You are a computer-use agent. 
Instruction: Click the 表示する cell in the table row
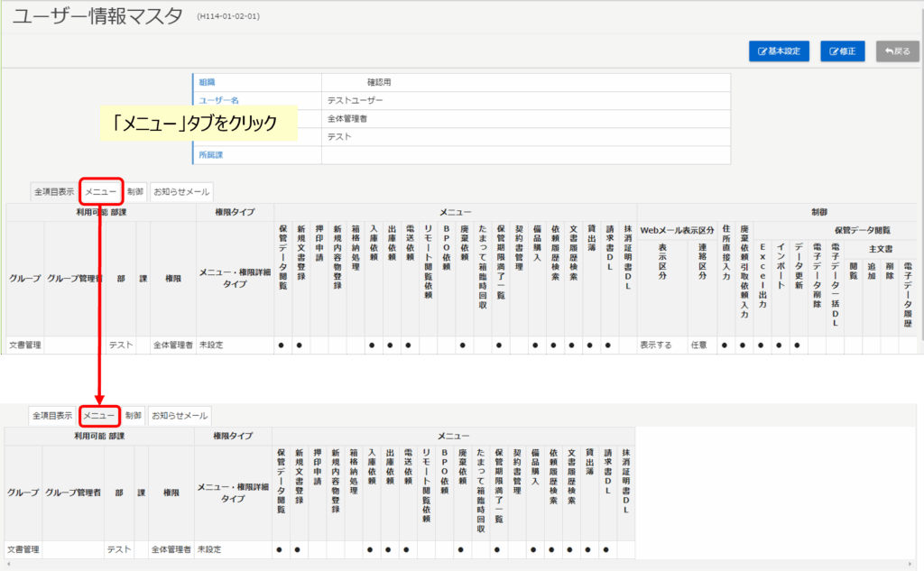(x=657, y=345)
